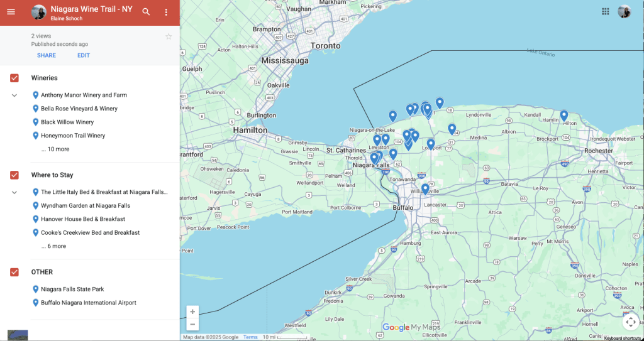Click the Rochester city label on map
This screenshot has width=644, height=341.
[x=599, y=151]
